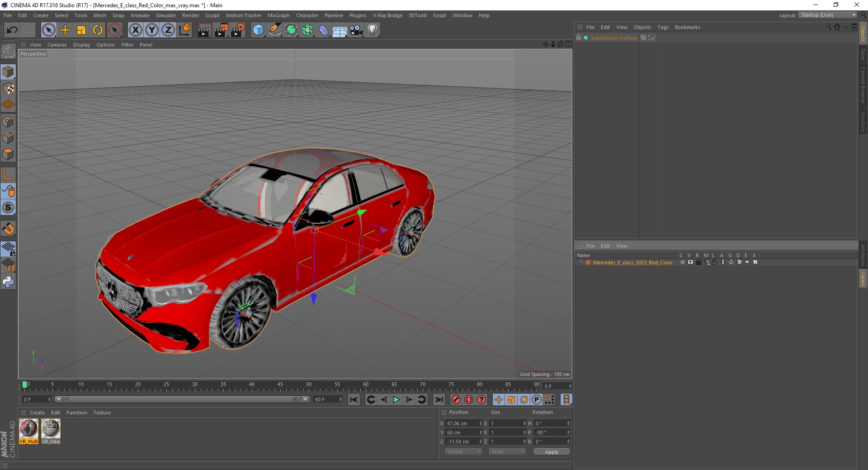The image size is (868, 470).
Task: Toggle X axis lock
Action: [x=135, y=30]
